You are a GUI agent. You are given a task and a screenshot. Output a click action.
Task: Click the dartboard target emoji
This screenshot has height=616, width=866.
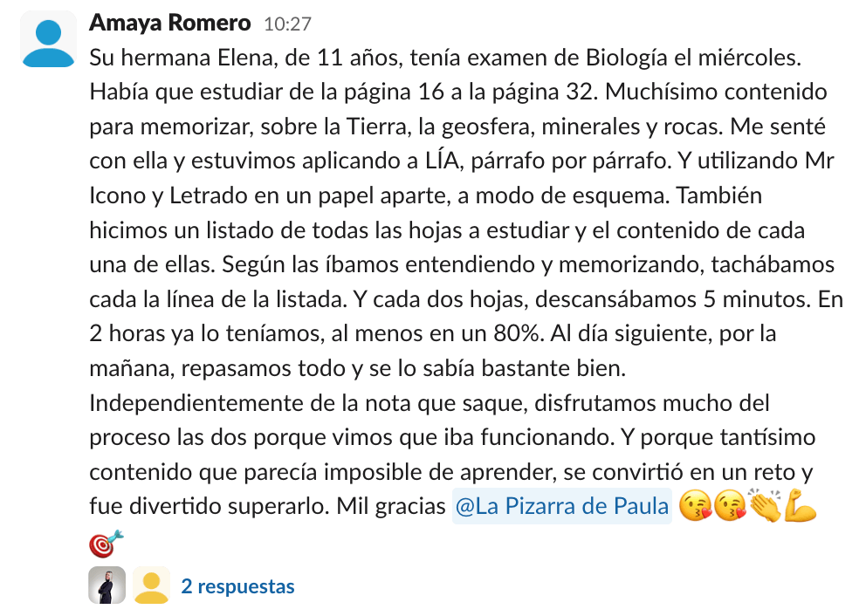click(106, 544)
